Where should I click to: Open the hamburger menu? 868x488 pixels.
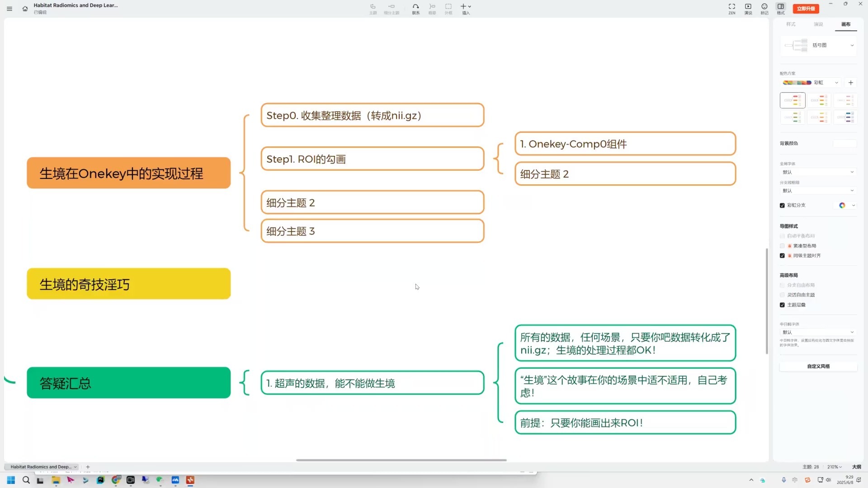point(9,9)
